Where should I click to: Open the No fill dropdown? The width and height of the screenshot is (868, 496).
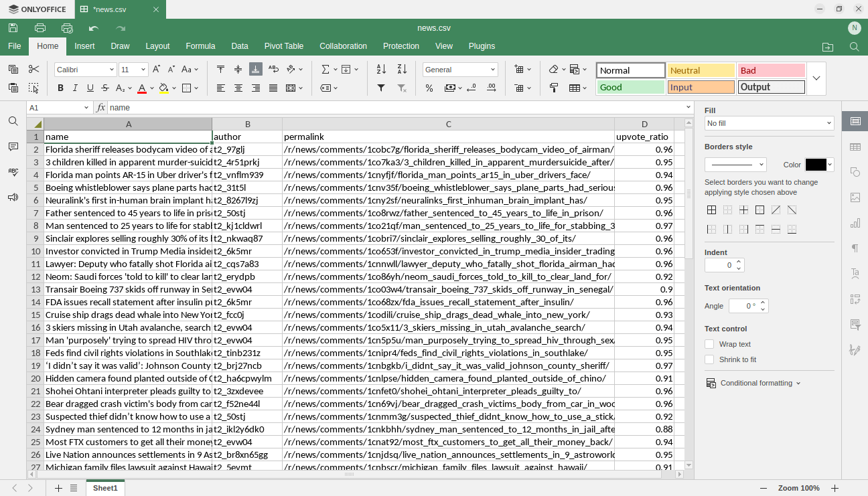point(769,123)
